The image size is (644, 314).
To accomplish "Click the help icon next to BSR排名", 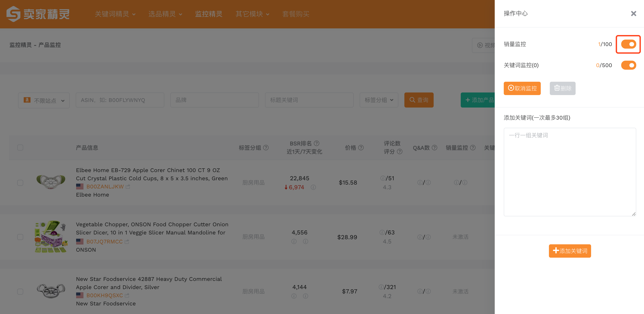I will click(x=316, y=143).
